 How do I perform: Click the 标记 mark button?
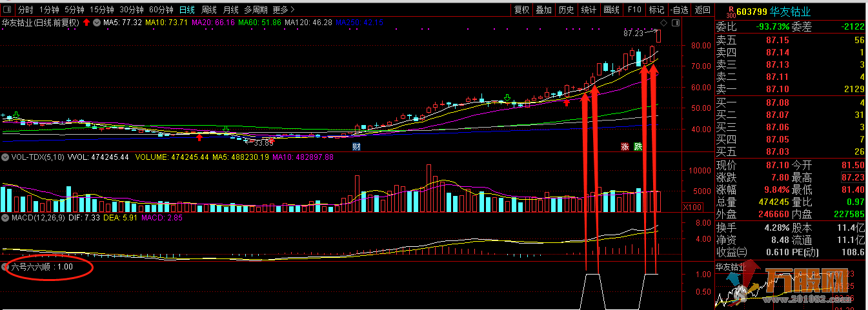tap(656, 10)
